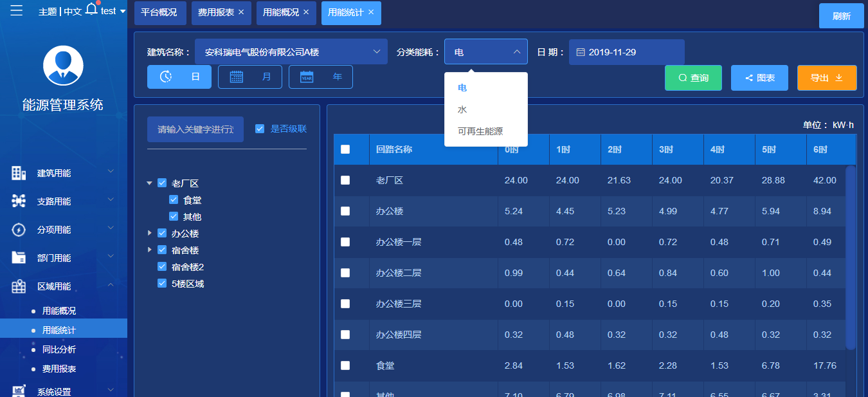The image size is (868, 397).
Task: Check the 老厂区 table row checkbox
Action: tap(345, 180)
